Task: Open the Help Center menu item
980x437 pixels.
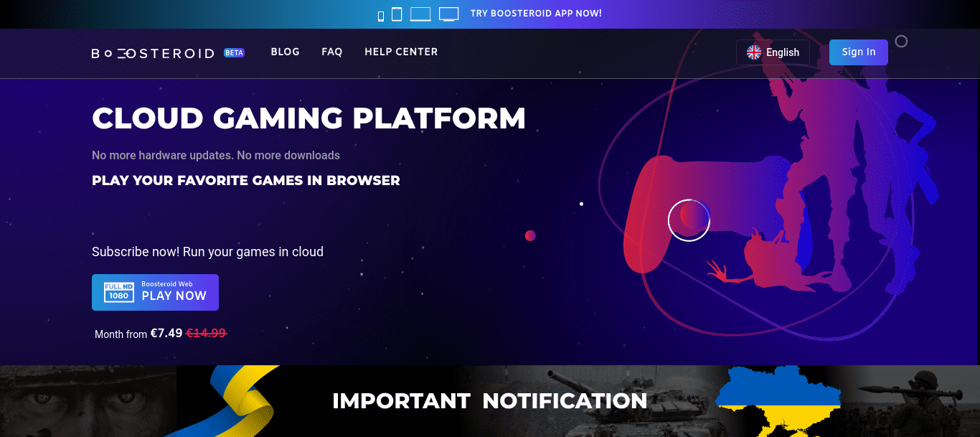Action: pos(401,52)
